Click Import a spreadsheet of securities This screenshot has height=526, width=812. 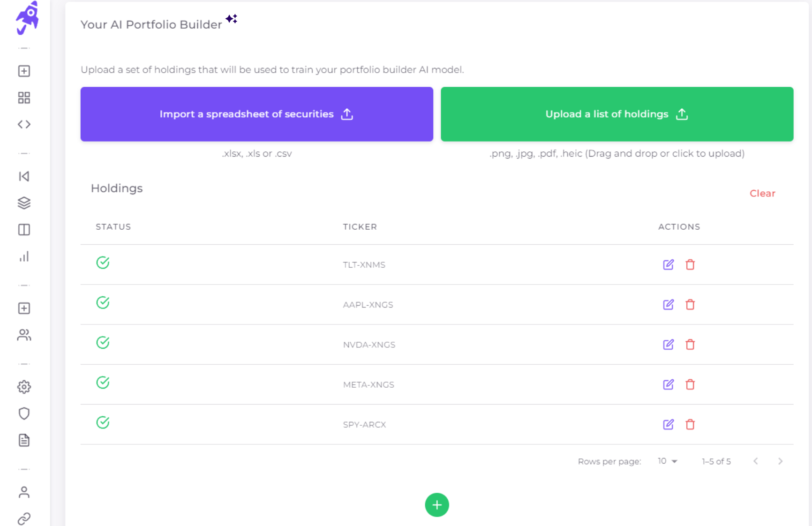(x=256, y=114)
